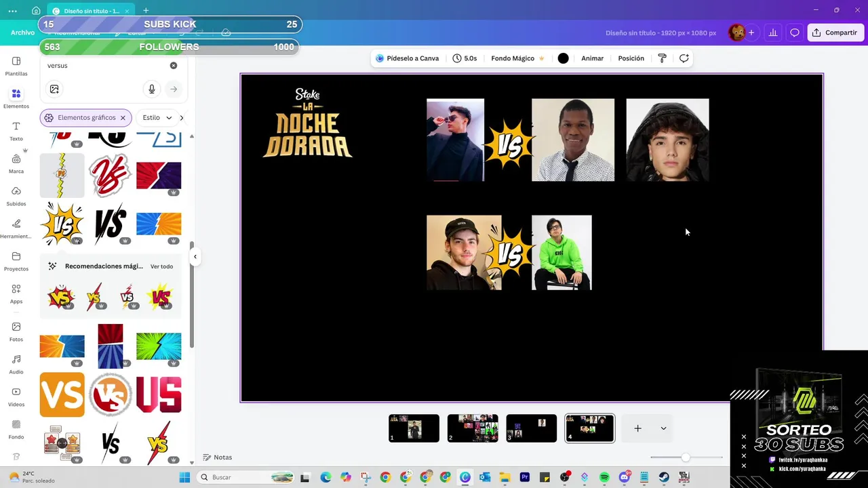Open a new browser tab

click(146, 11)
